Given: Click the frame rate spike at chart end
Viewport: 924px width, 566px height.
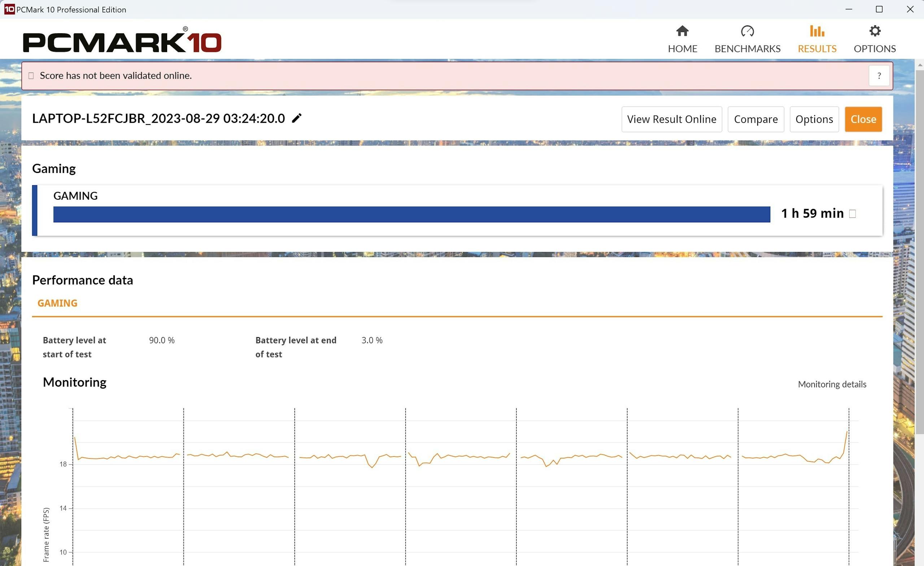Looking at the screenshot, I should tap(846, 433).
